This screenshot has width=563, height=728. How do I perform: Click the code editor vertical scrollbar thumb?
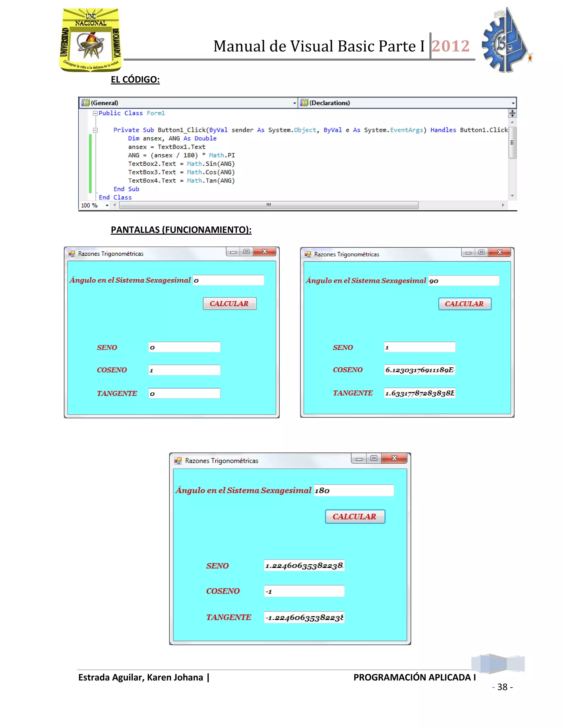pos(512,143)
